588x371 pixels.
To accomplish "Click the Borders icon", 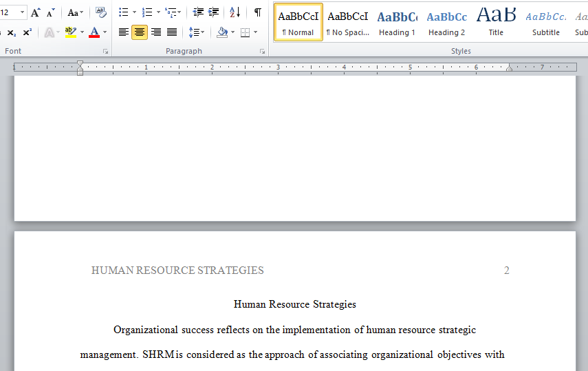I will pos(245,32).
